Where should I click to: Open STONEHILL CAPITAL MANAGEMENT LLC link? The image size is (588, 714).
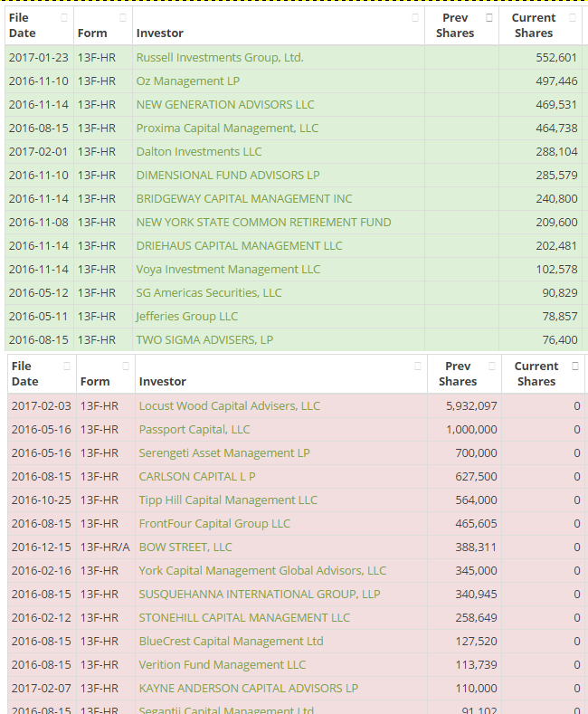(x=244, y=618)
